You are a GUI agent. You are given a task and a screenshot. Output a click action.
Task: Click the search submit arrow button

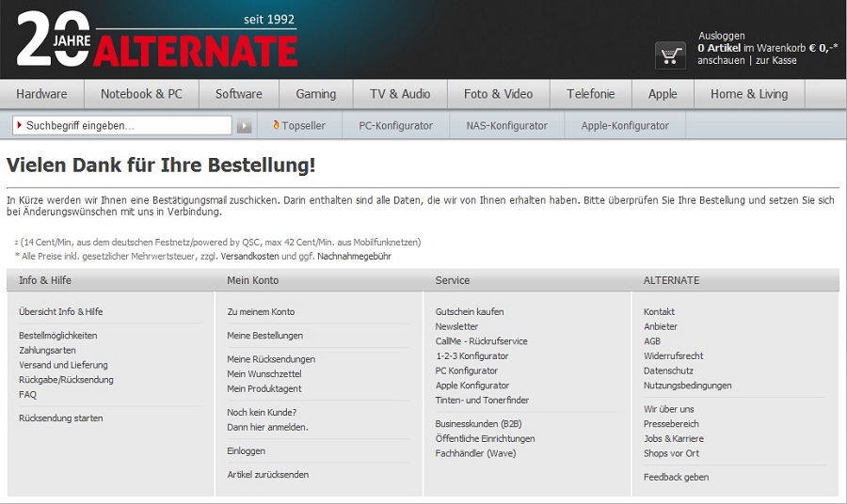click(244, 126)
